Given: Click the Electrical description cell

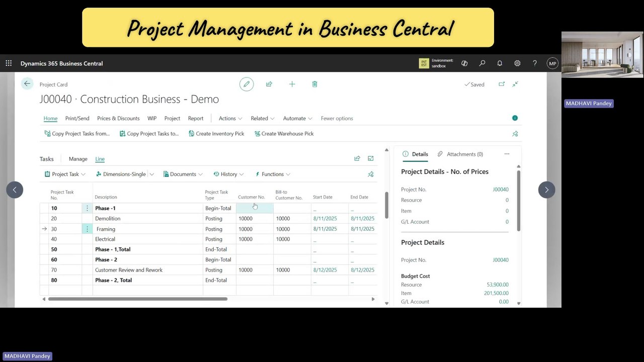Looking at the screenshot, I should [148, 239].
